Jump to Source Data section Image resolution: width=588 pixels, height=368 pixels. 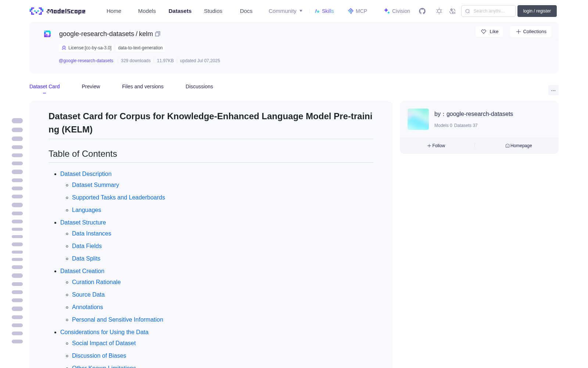88,294
